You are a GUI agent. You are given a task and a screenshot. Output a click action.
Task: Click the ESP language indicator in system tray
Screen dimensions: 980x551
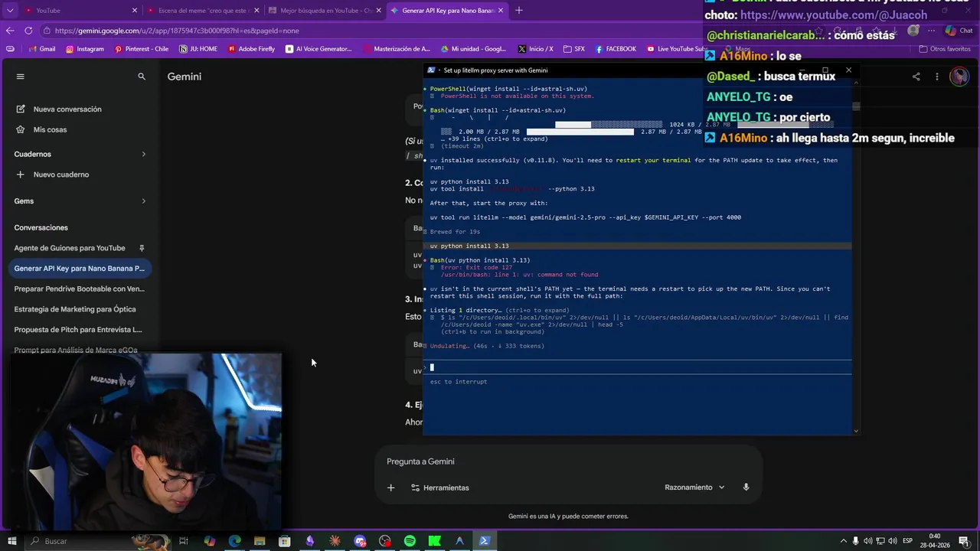(907, 541)
